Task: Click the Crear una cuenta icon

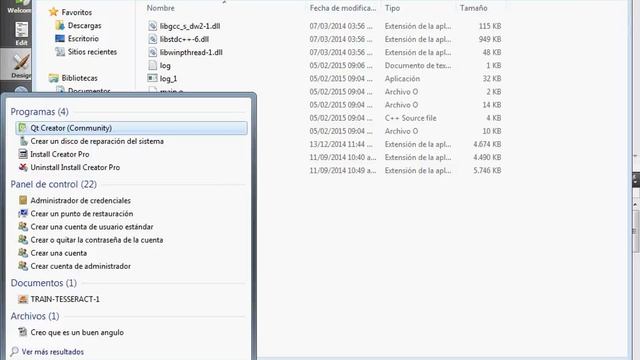Action: [23, 253]
